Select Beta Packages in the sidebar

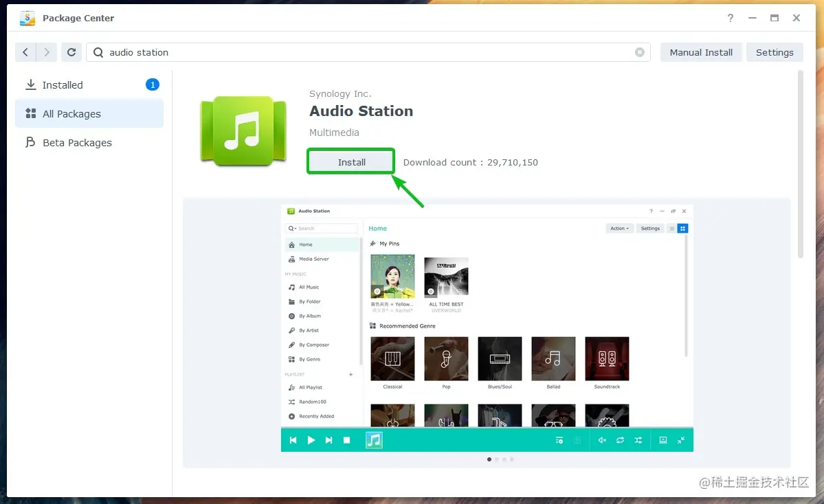click(89, 143)
